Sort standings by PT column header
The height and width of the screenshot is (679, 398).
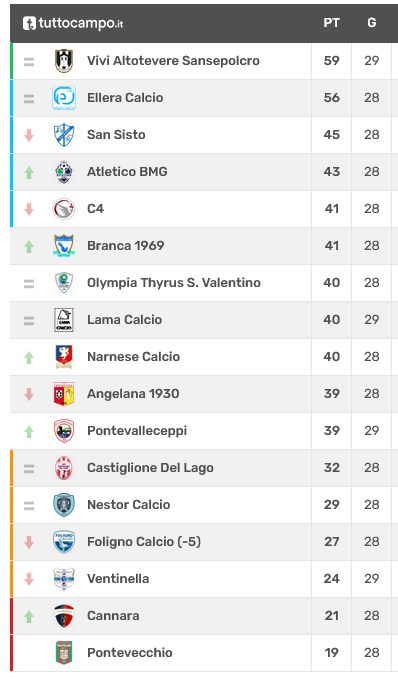point(331,23)
